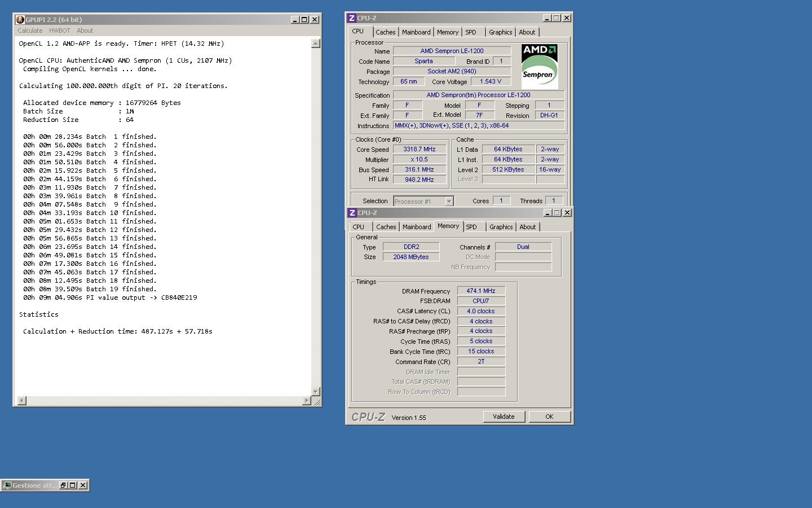Click the Core Voltage 1.543 V field
The height and width of the screenshot is (508, 812).
491,82
